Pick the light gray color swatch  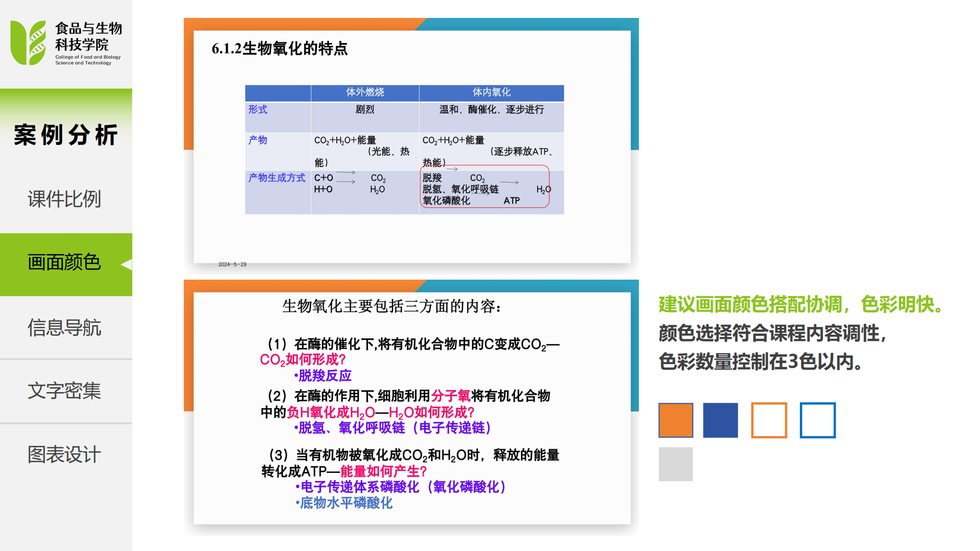click(x=675, y=464)
